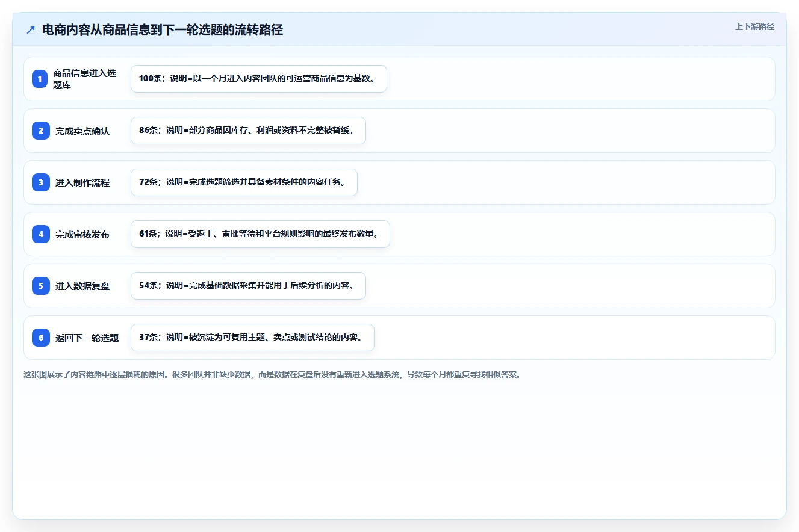Click the 86条 description box
The width and height of the screenshot is (799, 532).
tap(248, 131)
